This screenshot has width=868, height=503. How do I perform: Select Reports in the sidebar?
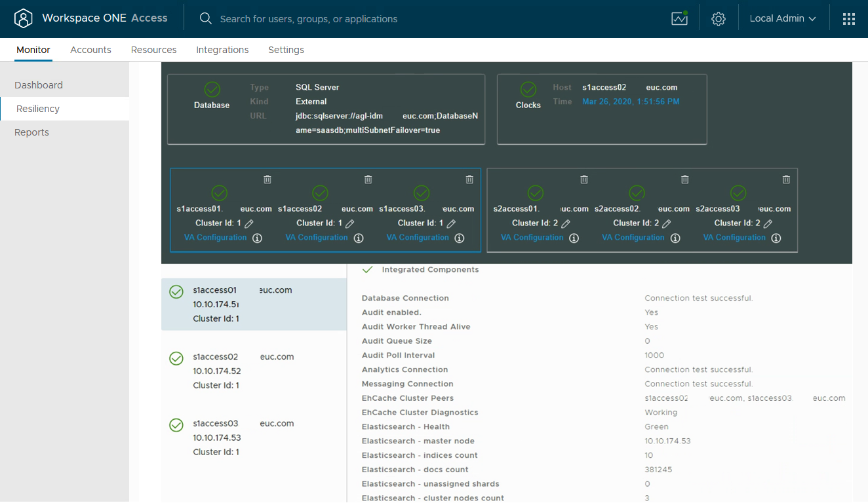point(31,132)
